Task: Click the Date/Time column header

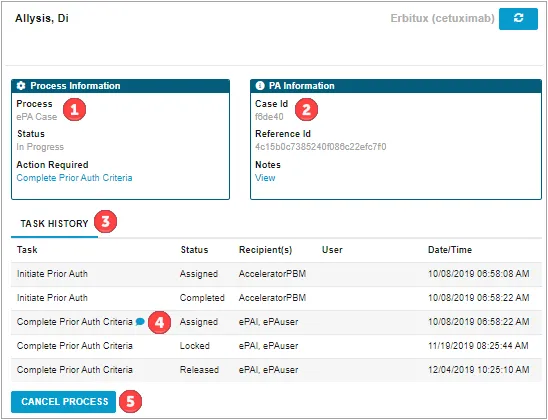Action: (450, 250)
